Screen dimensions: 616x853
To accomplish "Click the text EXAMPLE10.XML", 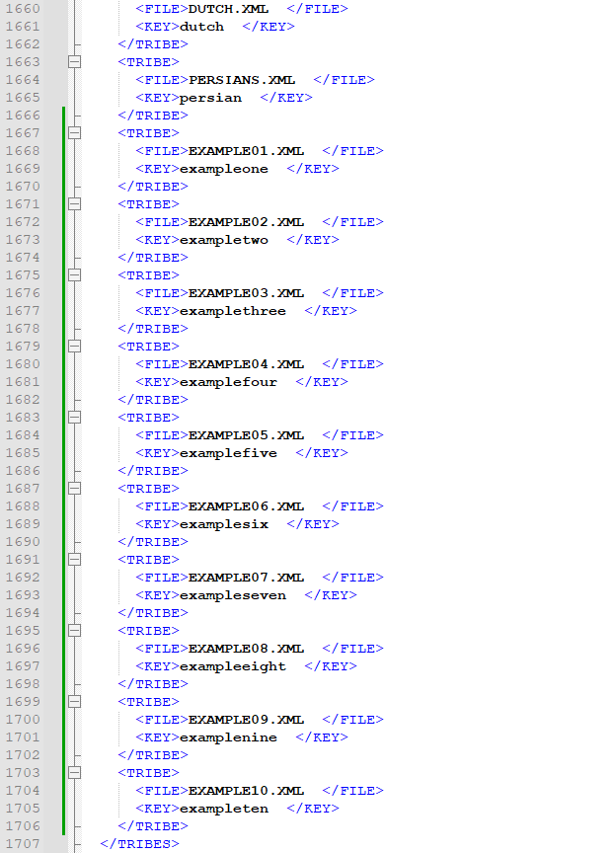I will pos(247,791).
